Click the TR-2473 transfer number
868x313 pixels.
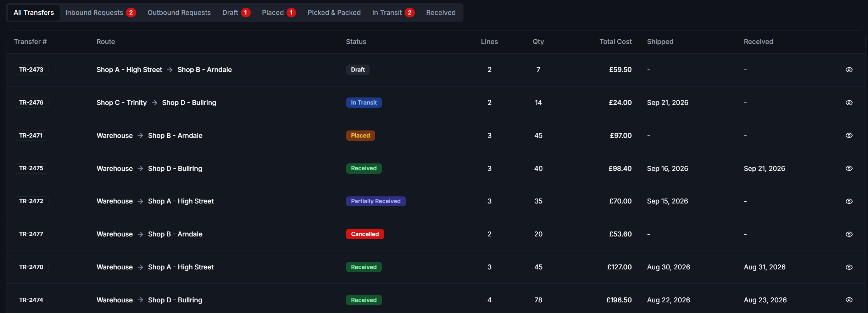[x=31, y=70]
